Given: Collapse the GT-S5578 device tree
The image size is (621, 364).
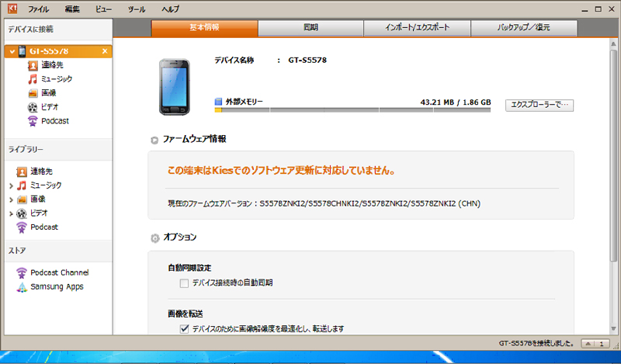Looking at the screenshot, I should [12, 51].
